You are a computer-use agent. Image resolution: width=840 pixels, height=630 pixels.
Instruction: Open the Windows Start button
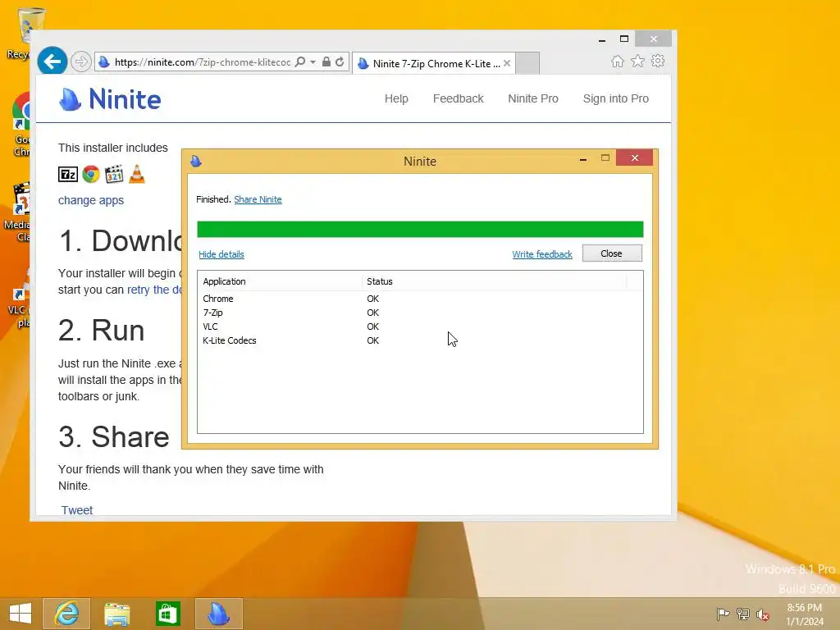[20, 614]
